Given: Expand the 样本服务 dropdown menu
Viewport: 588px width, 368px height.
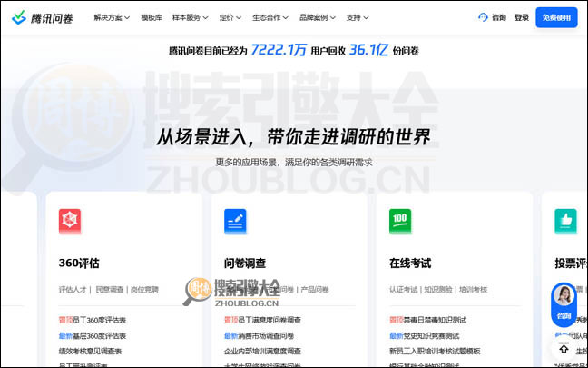Looking at the screenshot, I should [x=190, y=17].
